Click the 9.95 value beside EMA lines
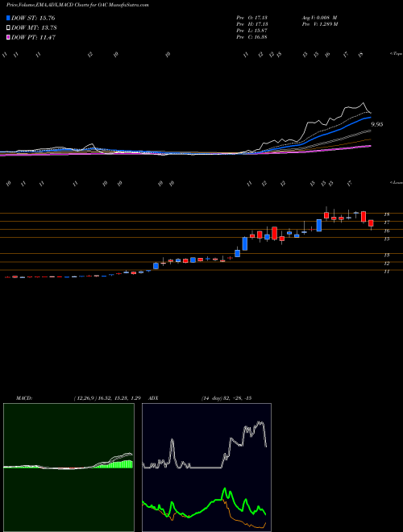 click(x=377, y=124)
